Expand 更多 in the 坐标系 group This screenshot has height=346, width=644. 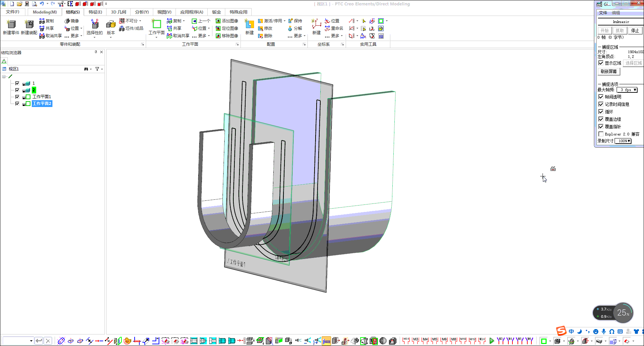tap(334, 36)
